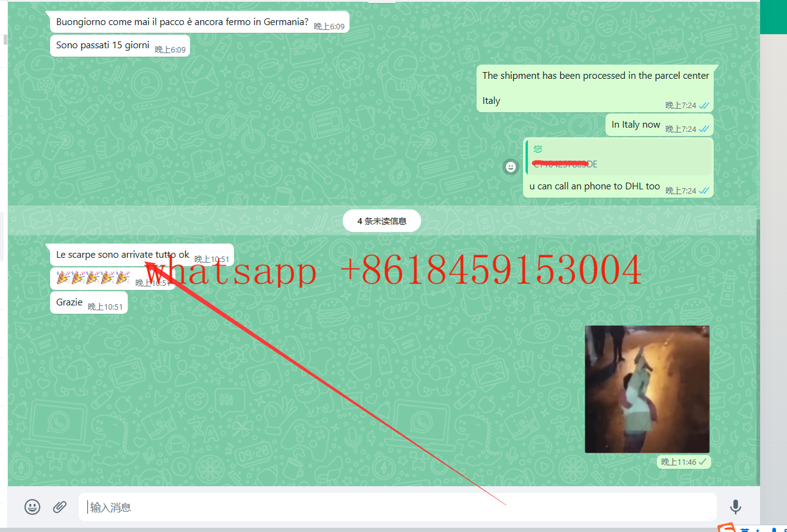Open the emoji picker in message bar

click(32, 506)
